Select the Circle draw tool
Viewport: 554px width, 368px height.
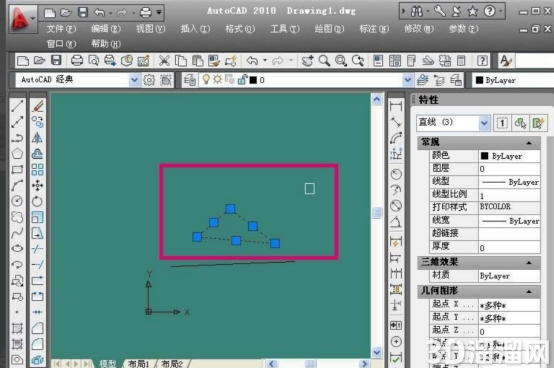click(17, 201)
